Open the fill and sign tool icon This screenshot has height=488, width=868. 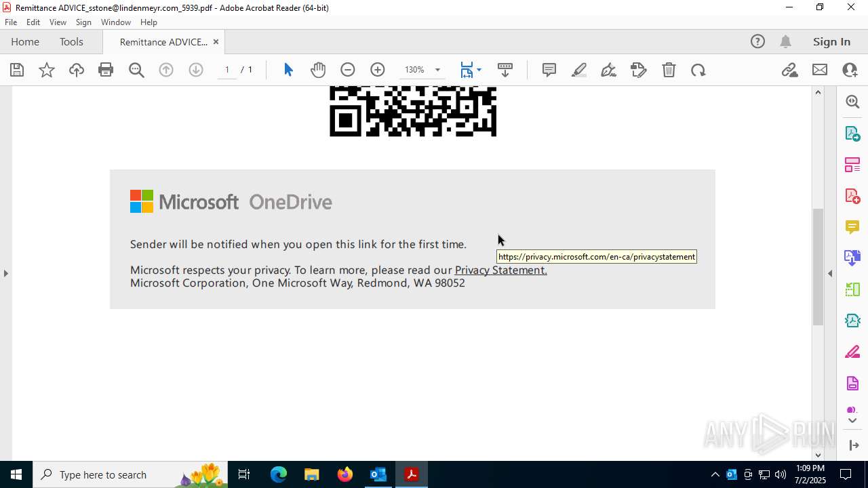pyautogui.click(x=639, y=70)
